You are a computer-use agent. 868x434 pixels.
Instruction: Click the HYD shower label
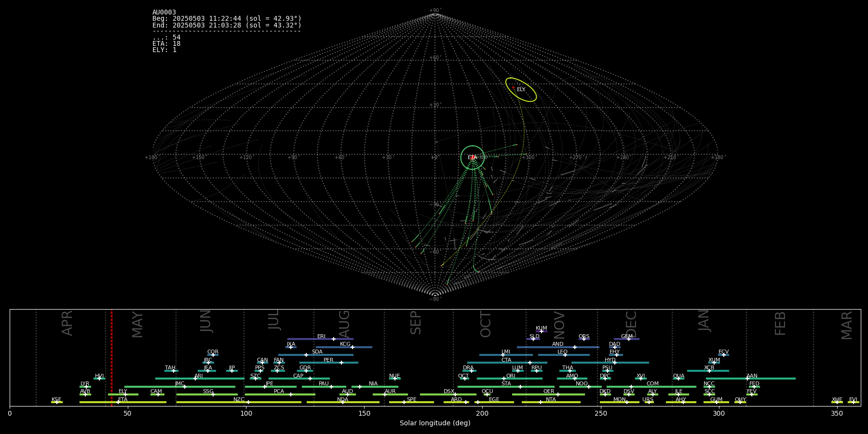(610, 360)
